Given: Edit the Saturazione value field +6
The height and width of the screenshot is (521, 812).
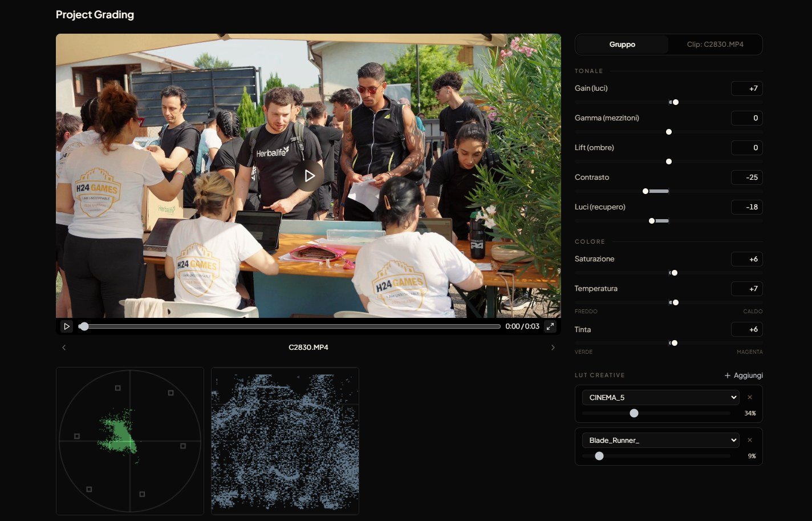Looking at the screenshot, I should pos(747,259).
